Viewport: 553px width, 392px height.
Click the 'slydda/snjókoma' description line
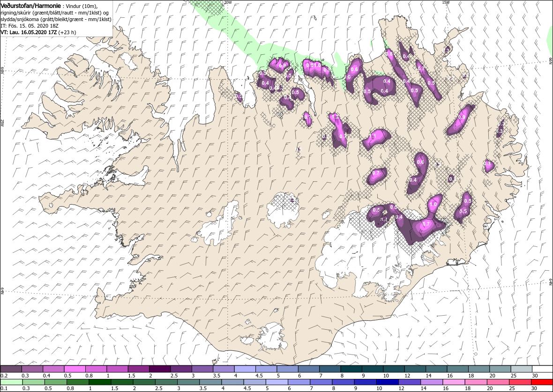(x=56, y=19)
